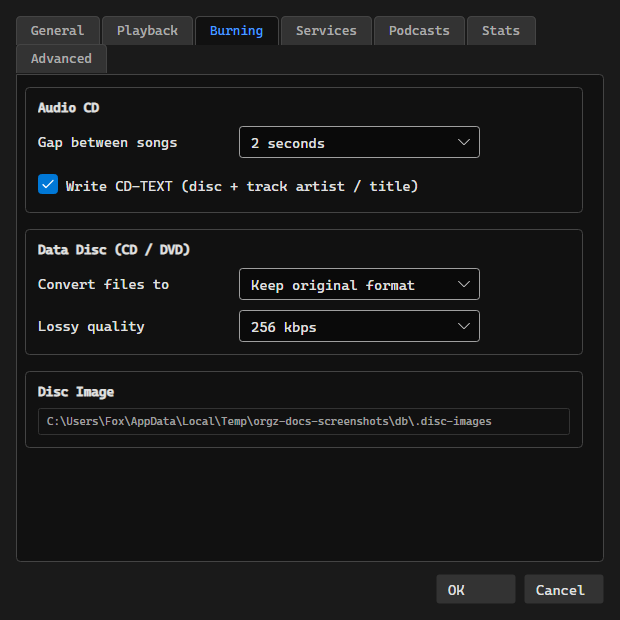Expand the Convert files to dropdown

[359, 284]
